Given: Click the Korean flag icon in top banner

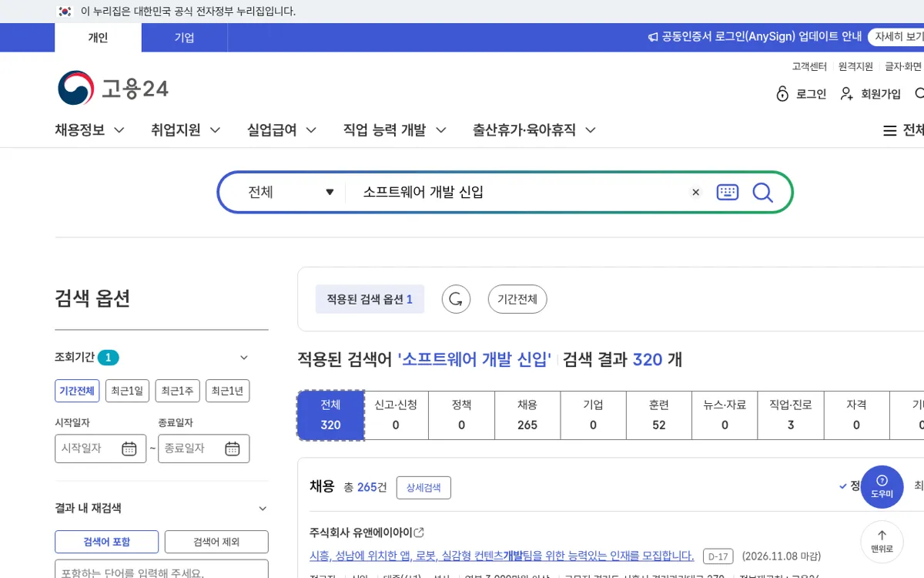Looking at the screenshot, I should pos(65,12).
